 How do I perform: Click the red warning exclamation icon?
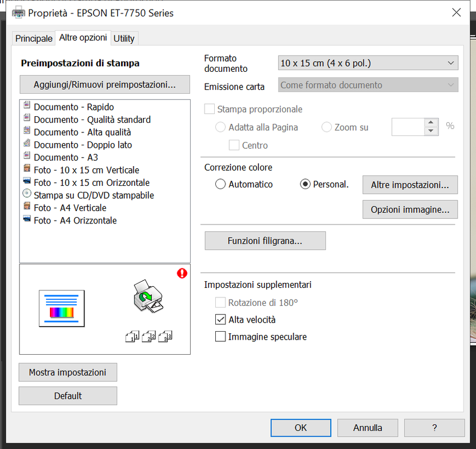point(182,273)
